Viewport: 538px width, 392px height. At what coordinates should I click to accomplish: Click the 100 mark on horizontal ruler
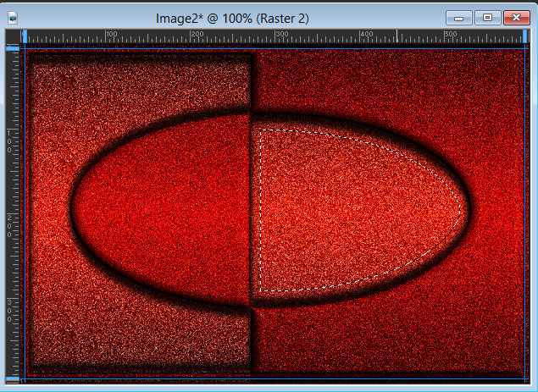pos(112,34)
